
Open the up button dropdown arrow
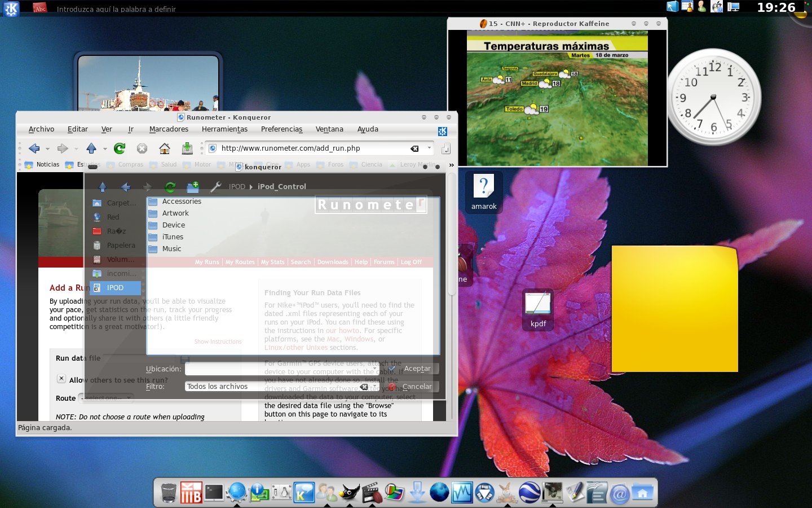(105, 149)
